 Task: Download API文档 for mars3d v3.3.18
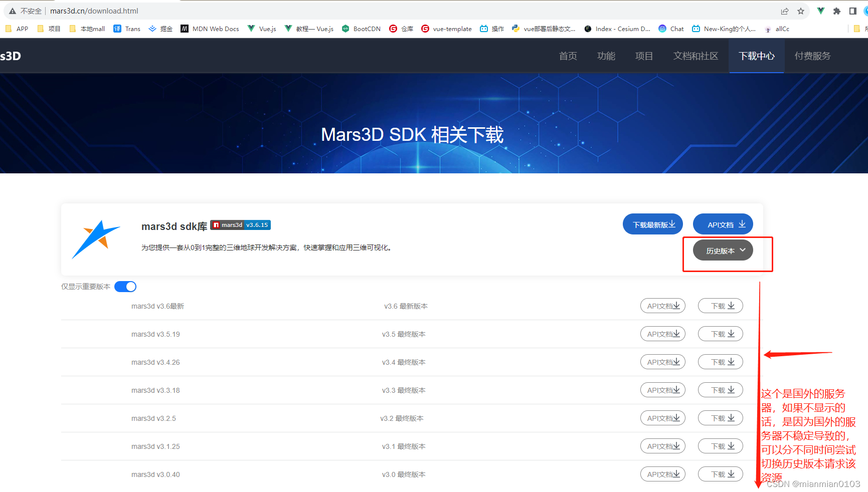(663, 390)
